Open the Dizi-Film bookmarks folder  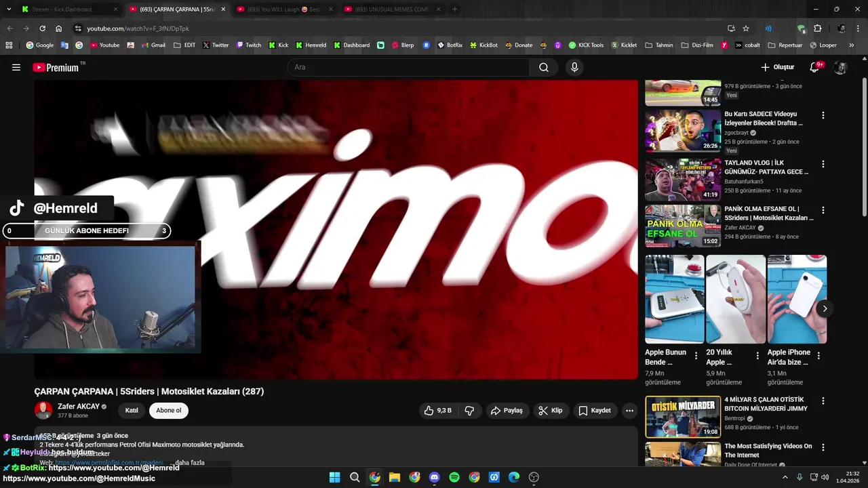pos(697,45)
